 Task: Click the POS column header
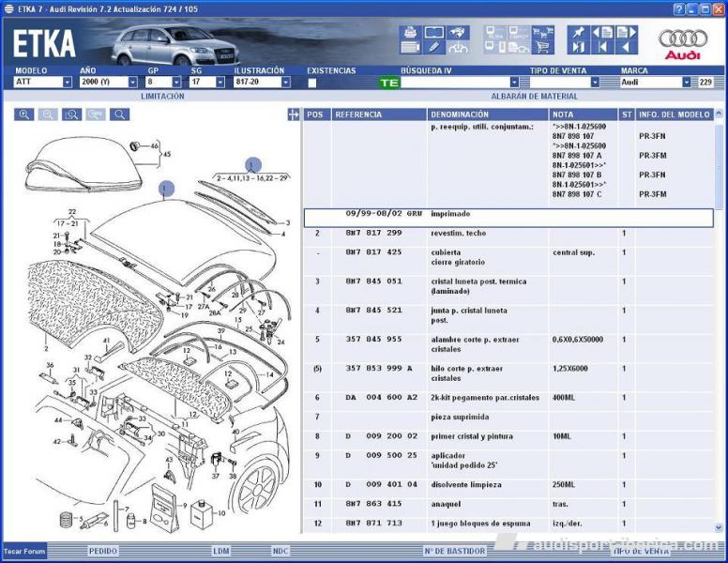tap(317, 114)
